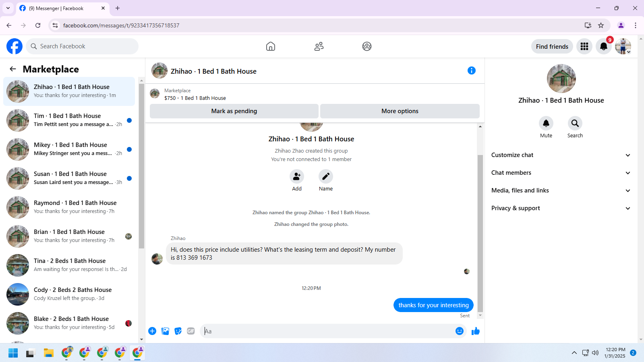Open Cody 2 Beds 2 Baths House chat
644x362 pixels.
[x=69, y=294]
